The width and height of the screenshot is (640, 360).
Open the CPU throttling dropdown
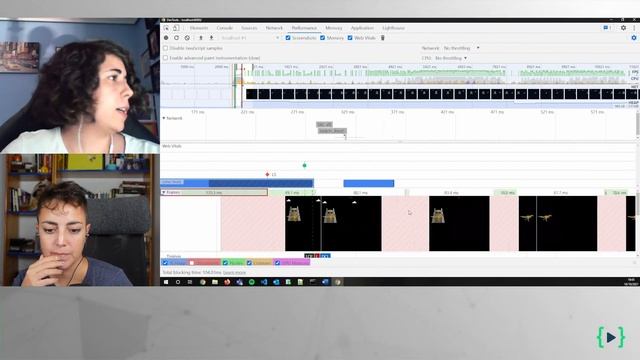pyautogui.click(x=451, y=58)
